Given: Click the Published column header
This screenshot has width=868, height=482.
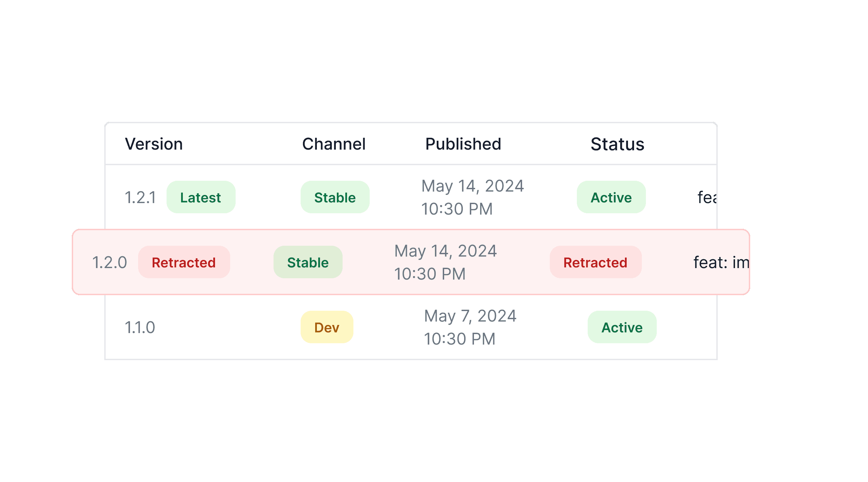Looking at the screenshot, I should pos(463,144).
